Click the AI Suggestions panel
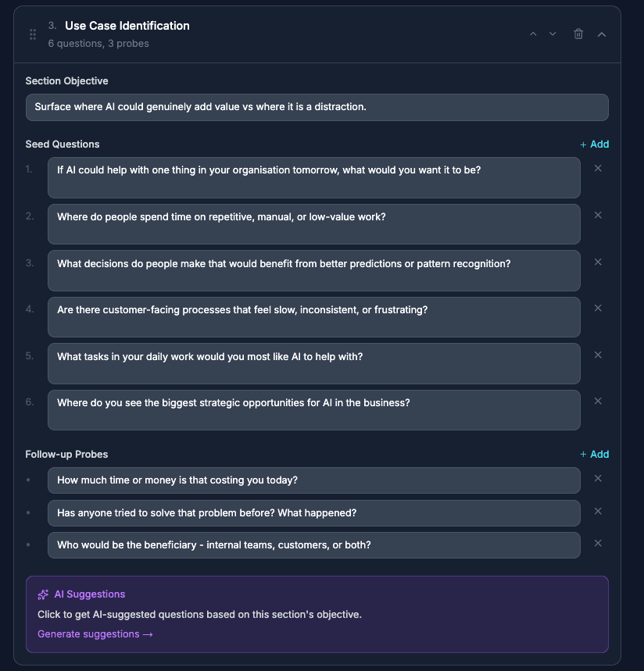Screen dimensions: 644x671 [317, 613]
